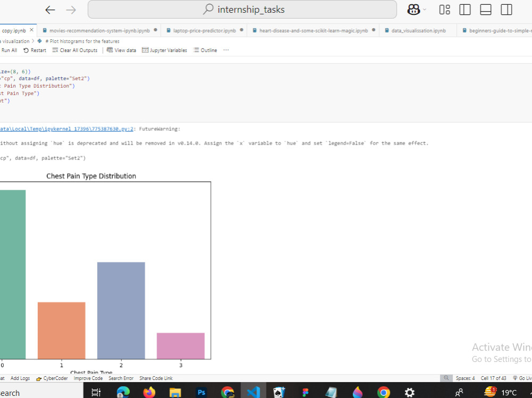Screen dimensions: 532x398
Task: Restart the Jupyter kernel
Action: point(35,50)
